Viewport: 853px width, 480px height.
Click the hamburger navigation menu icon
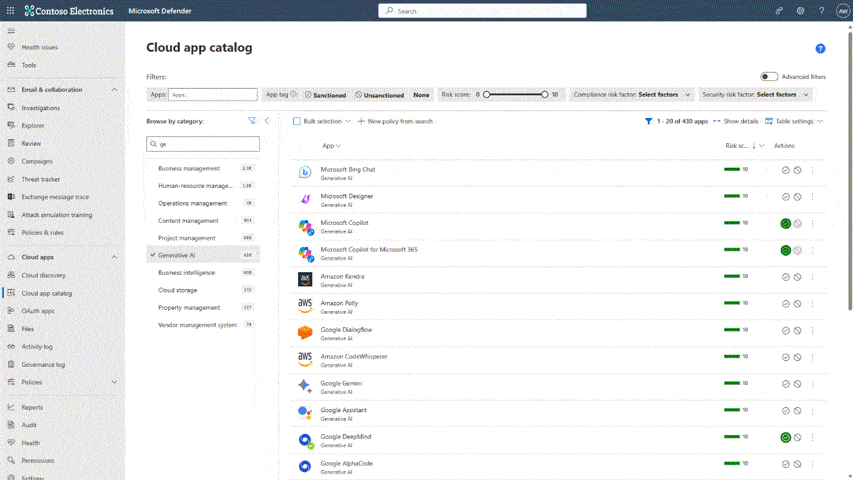11,31
